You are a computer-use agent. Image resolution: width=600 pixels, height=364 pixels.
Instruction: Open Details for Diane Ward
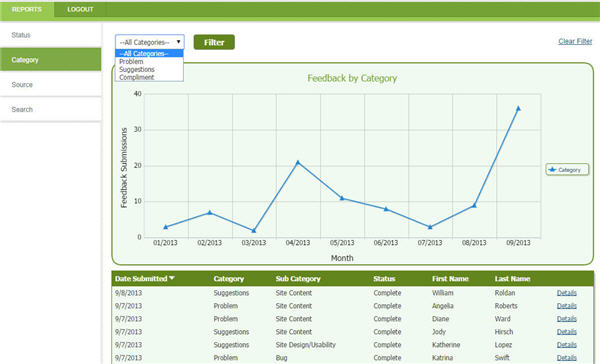(566, 319)
